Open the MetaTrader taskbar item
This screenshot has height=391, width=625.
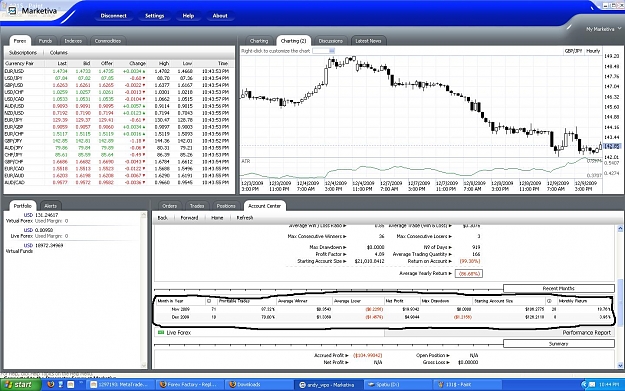(x=121, y=385)
